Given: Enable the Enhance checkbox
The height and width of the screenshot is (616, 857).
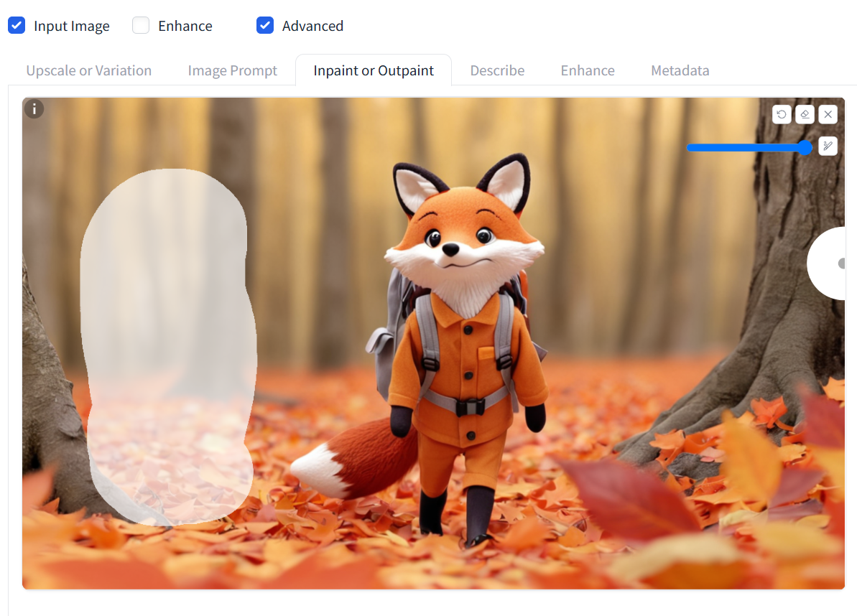Looking at the screenshot, I should pyautogui.click(x=141, y=26).
